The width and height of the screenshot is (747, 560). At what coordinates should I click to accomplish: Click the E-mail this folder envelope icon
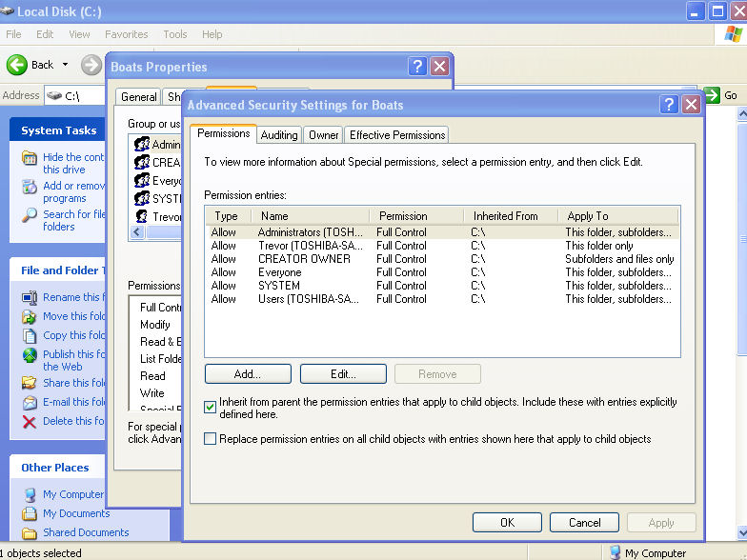30,402
